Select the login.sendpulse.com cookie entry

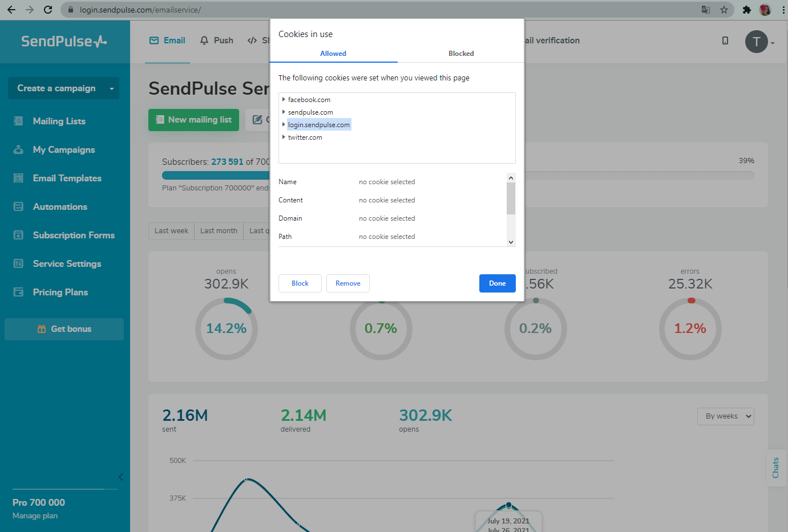point(318,125)
